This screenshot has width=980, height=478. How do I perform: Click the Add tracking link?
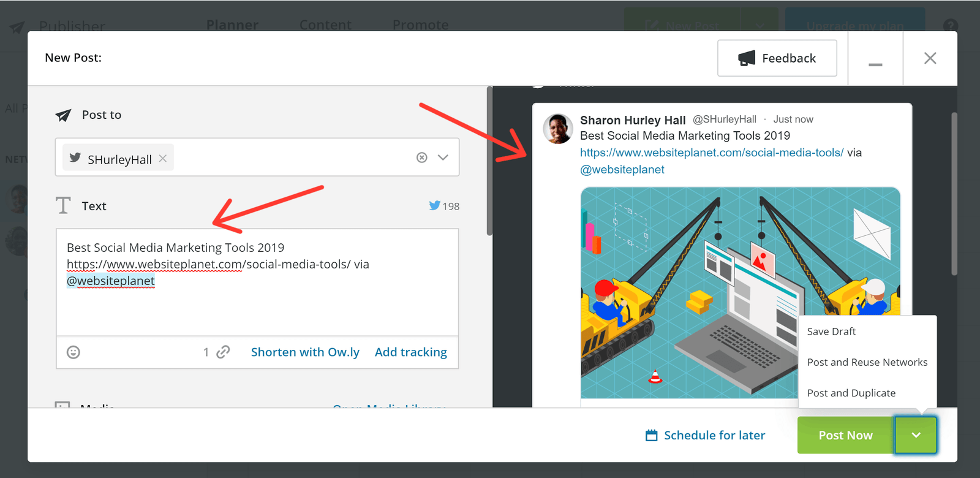point(410,352)
